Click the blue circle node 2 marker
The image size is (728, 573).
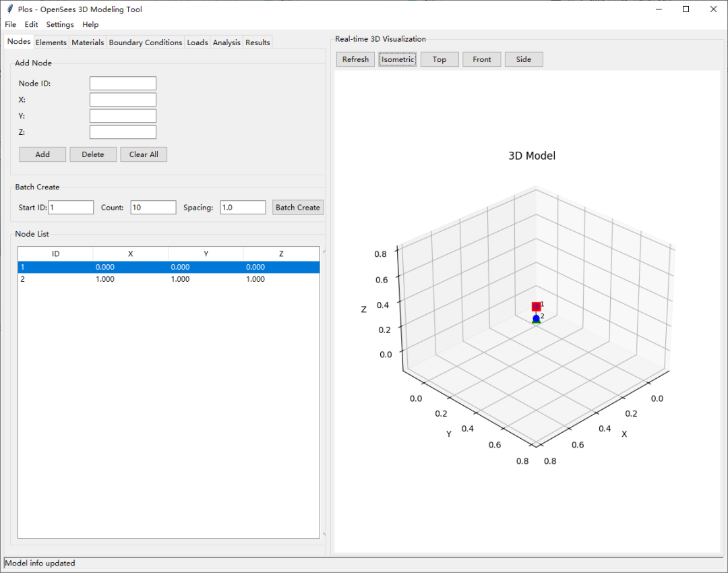(x=537, y=318)
